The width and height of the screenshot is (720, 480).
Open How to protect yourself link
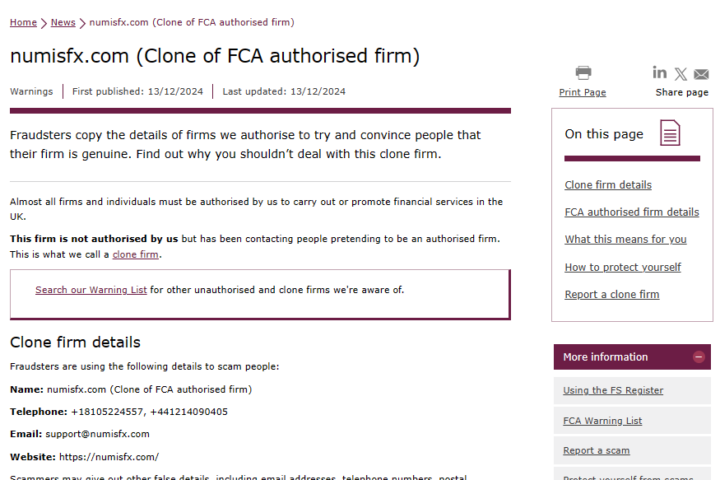(x=623, y=267)
